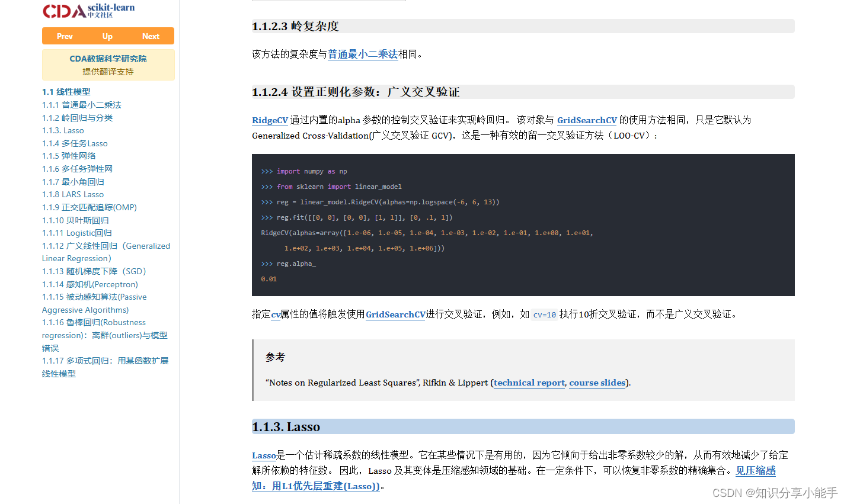
Task: Click the Next navigation button
Action: click(x=151, y=36)
